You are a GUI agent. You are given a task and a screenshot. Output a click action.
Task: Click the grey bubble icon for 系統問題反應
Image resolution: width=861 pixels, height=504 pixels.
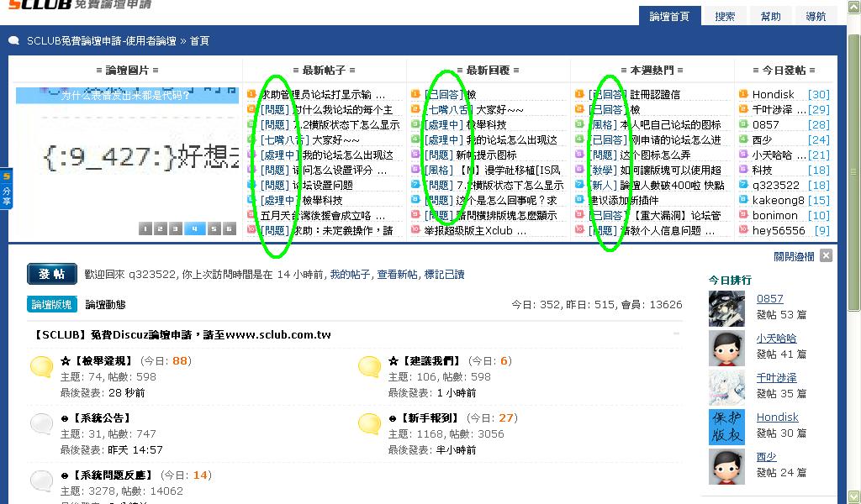click(x=41, y=480)
